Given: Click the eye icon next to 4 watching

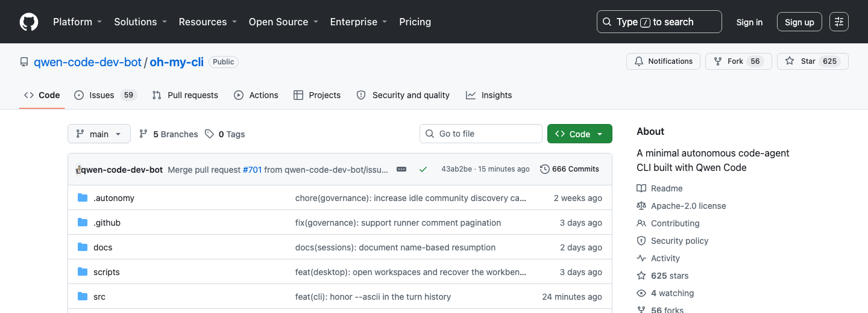Looking at the screenshot, I should pyautogui.click(x=641, y=293).
